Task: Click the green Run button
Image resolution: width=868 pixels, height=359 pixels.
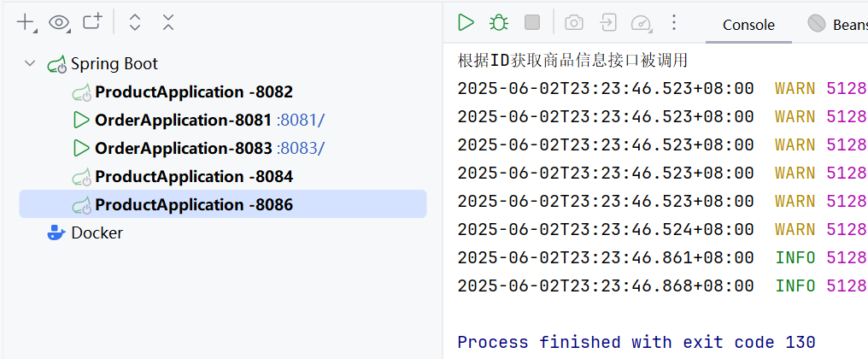Action: (466, 23)
